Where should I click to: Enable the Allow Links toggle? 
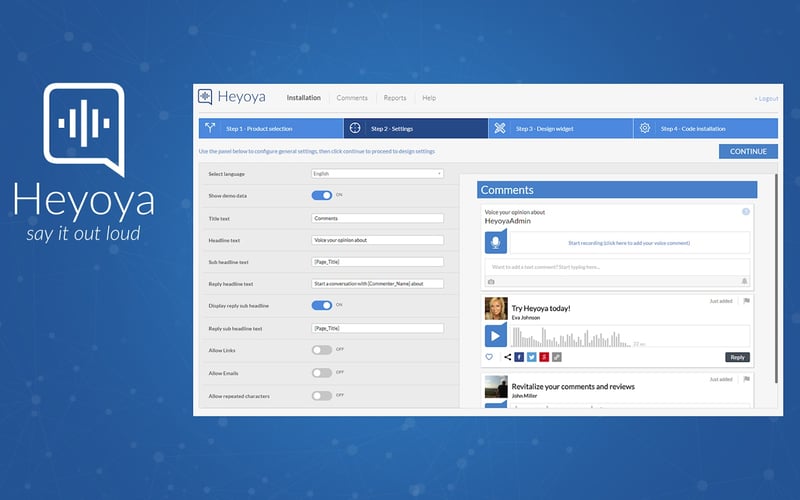point(322,350)
